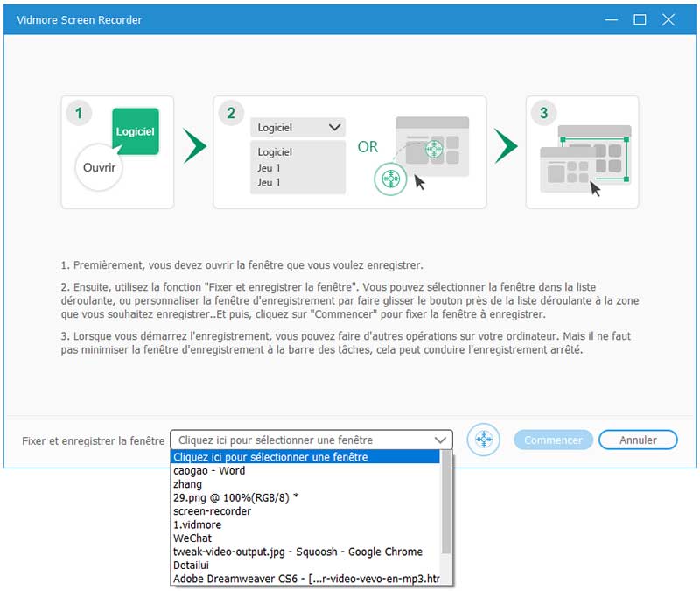This screenshot has height=591, width=700.
Task: Click the crosshair window picker button
Action: pyautogui.click(x=484, y=440)
